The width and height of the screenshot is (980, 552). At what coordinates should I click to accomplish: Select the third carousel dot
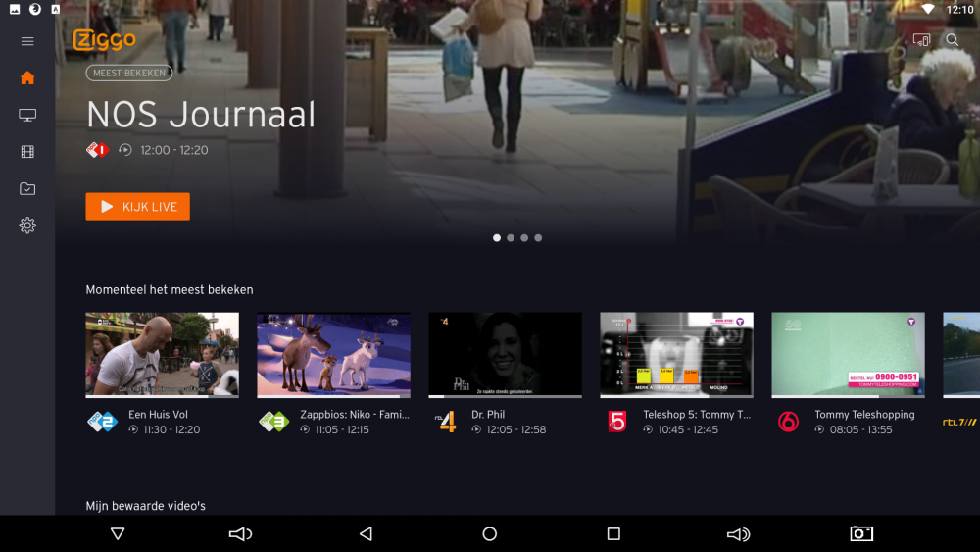pyautogui.click(x=524, y=238)
